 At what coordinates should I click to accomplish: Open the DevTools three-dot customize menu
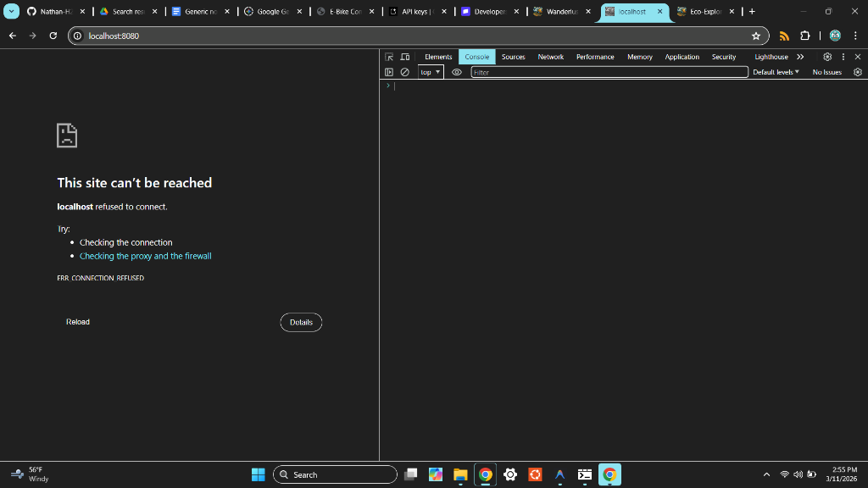coord(843,57)
